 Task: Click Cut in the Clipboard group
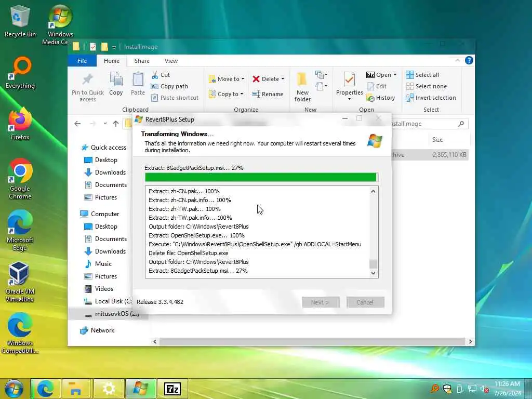pyautogui.click(x=161, y=75)
